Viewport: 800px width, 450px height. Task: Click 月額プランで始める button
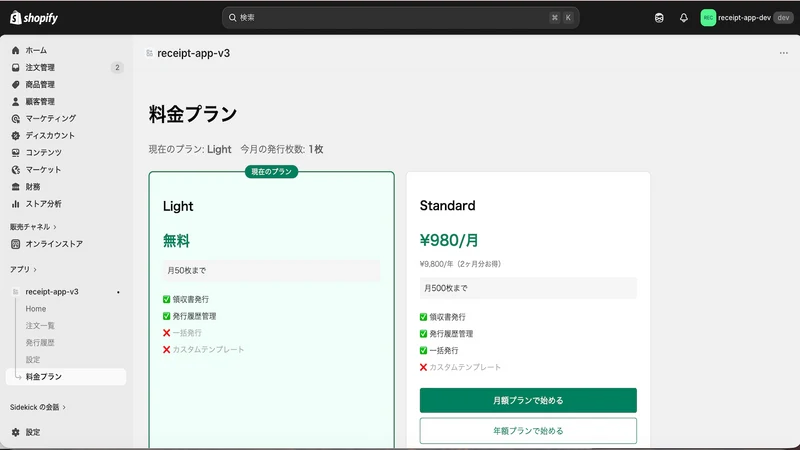[x=528, y=401]
